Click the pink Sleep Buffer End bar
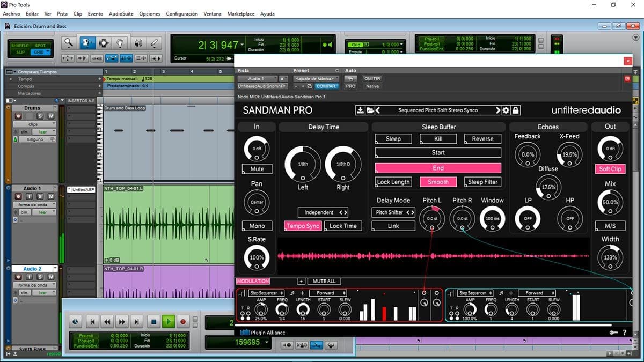Screen dimensions: 644x362 pos(438,168)
